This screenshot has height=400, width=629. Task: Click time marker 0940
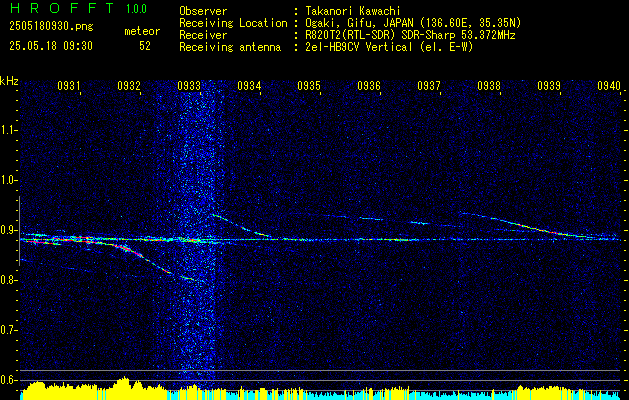609,85
